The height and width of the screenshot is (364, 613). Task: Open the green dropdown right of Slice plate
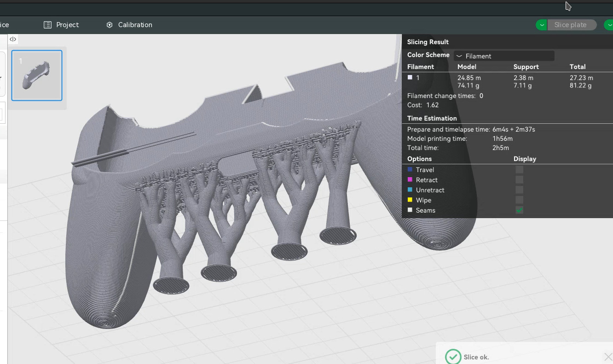[x=608, y=25]
